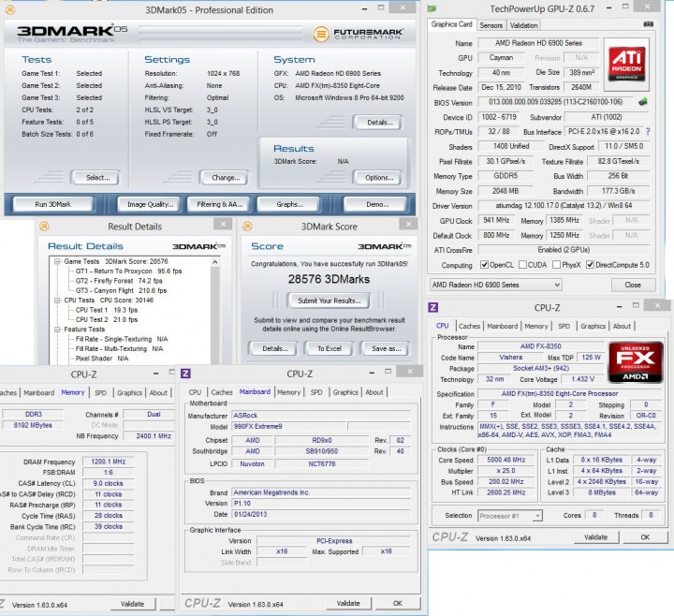Image resolution: width=674 pixels, height=616 pixels.
Task: Click the 3DMark05 title bar icon
Action: (9, 9)
